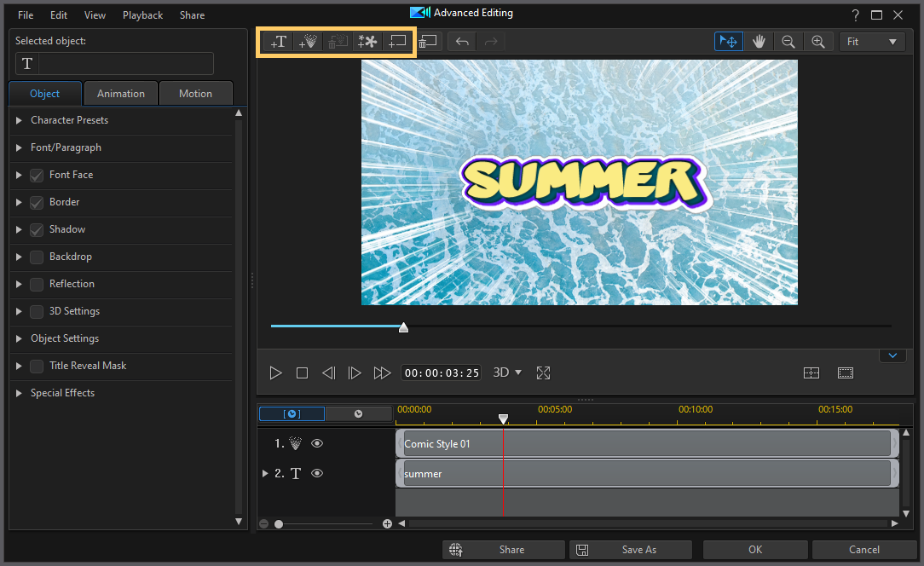The image size is (924, 566).
Task: Open the Fit zoom level dropdown
Action: click(872, 41)
